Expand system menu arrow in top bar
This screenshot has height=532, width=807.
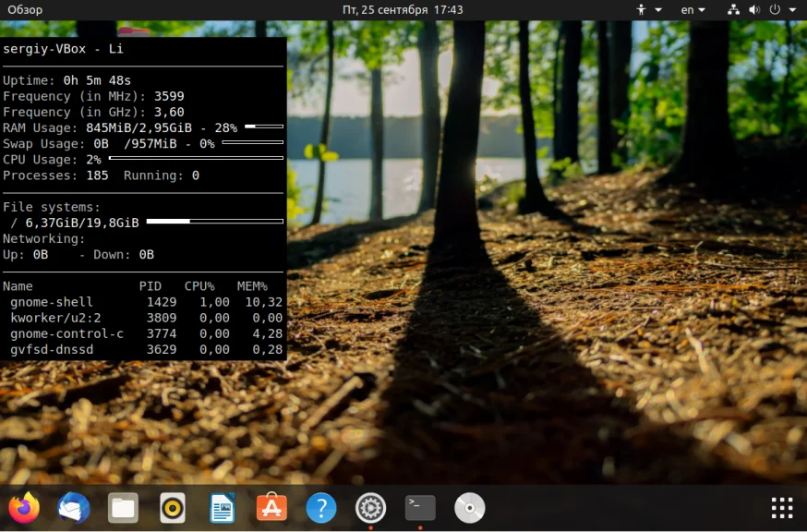pyautogui.click(x=794, y=10)
